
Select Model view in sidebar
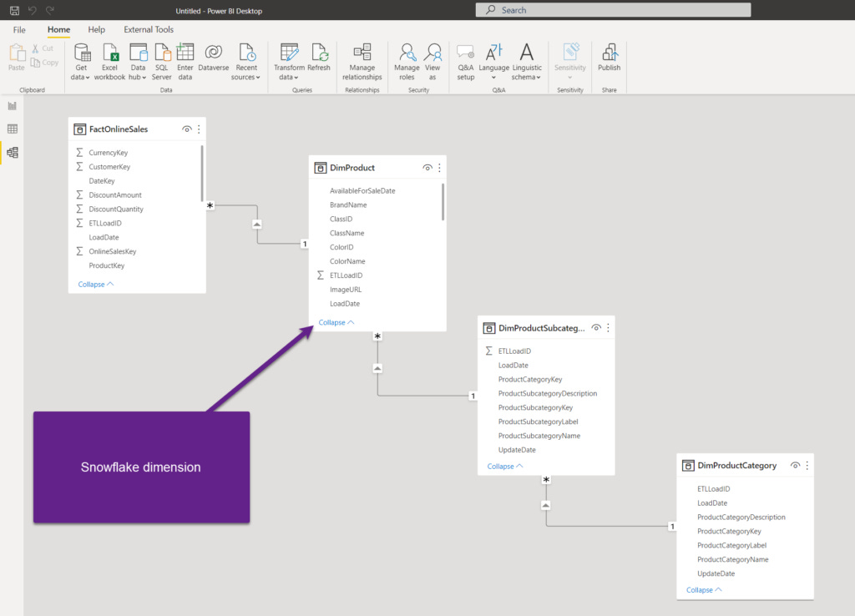click(x=12, y=153)
